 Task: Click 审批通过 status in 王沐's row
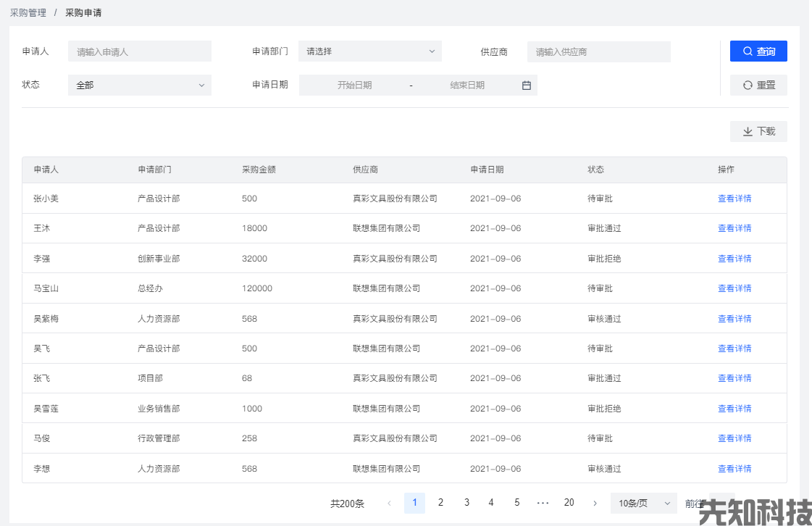[604, 228]
